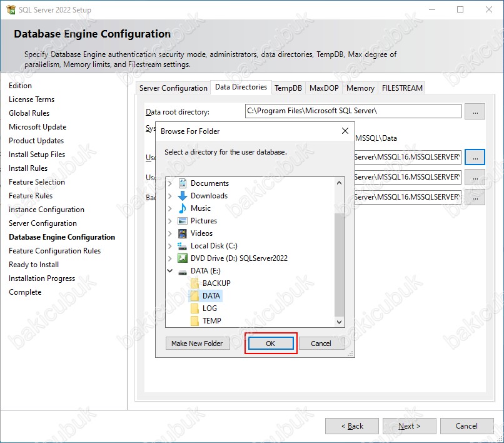This screenshot has height=443, width=504.
Task: Click the Local Disk (C:) drive icon
Action: (182, 246)
